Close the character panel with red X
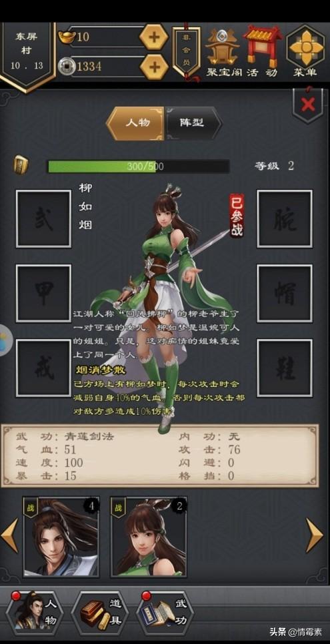Viewport: 330px width, 644px height. pos(307,105)
